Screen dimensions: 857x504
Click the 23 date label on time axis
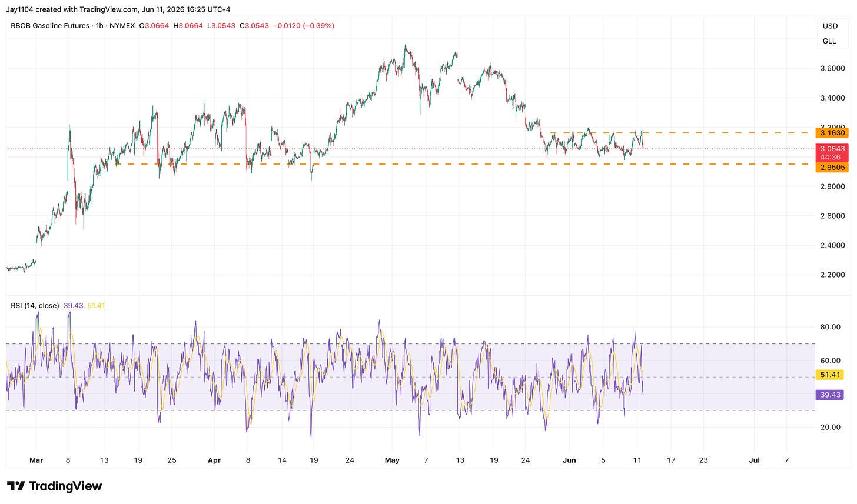tap(703, 460)
